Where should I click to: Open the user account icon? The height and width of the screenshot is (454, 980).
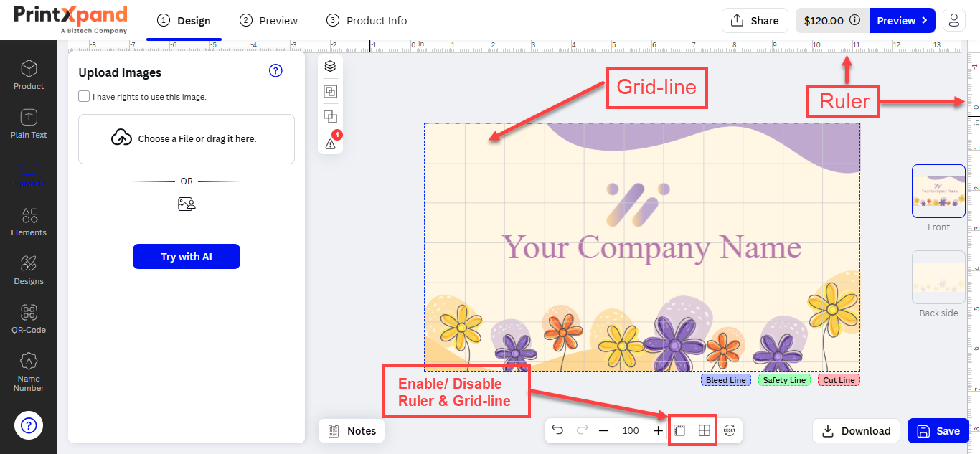pyautogui.click(x=953, y=20)
